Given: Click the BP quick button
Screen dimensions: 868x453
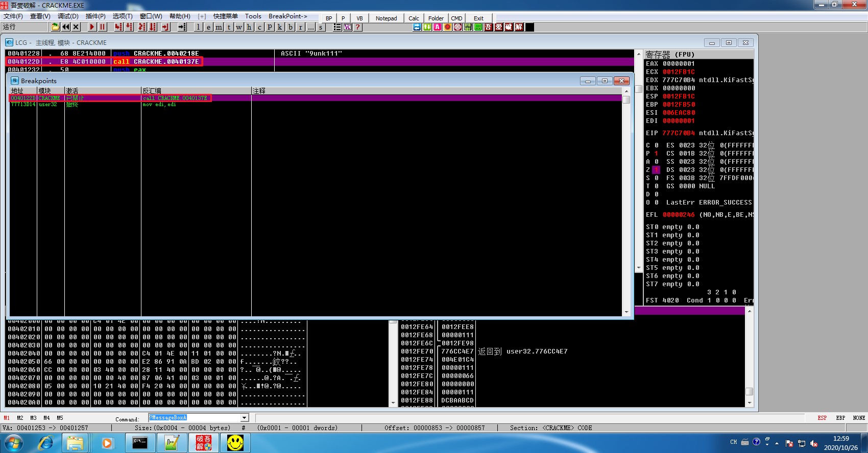Looking at the screenshot, I should (x=329, y=18).
